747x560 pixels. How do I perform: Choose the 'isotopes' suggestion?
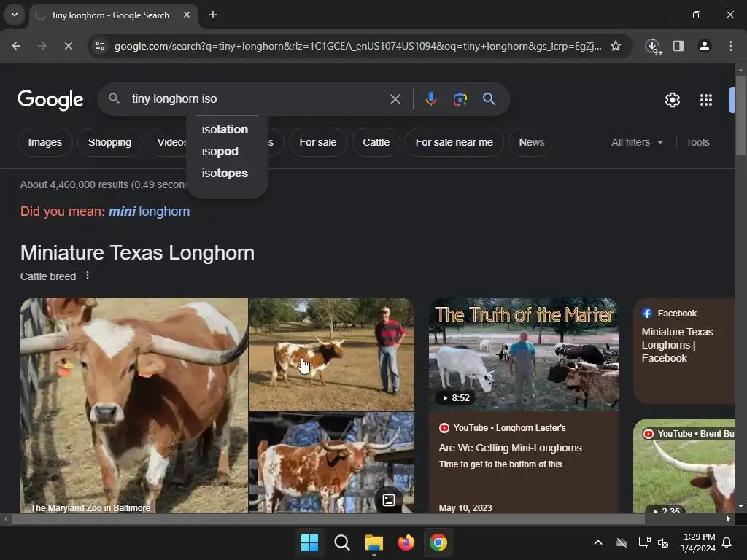pos(225,174)
